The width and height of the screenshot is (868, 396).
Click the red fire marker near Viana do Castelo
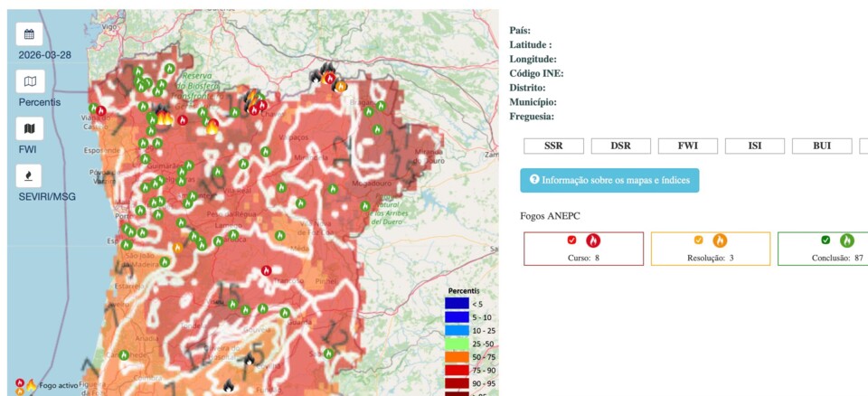tap(101, 111)
